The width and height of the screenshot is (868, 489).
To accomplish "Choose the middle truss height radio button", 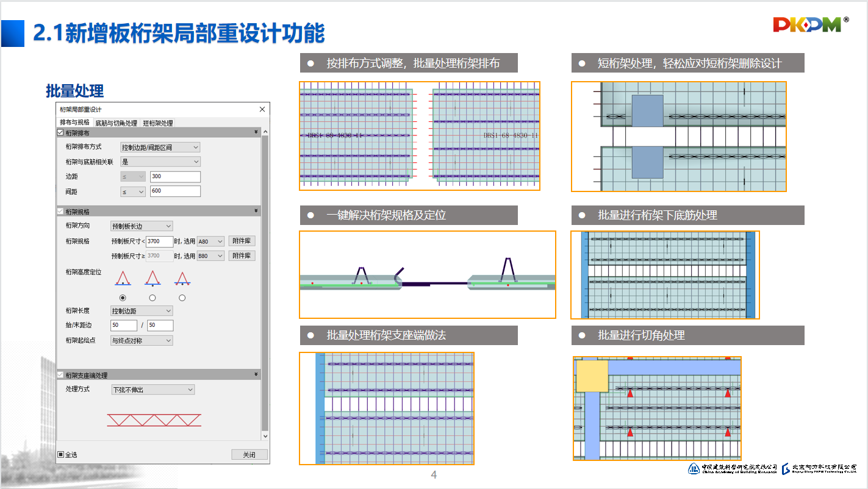I will [152, 298].
